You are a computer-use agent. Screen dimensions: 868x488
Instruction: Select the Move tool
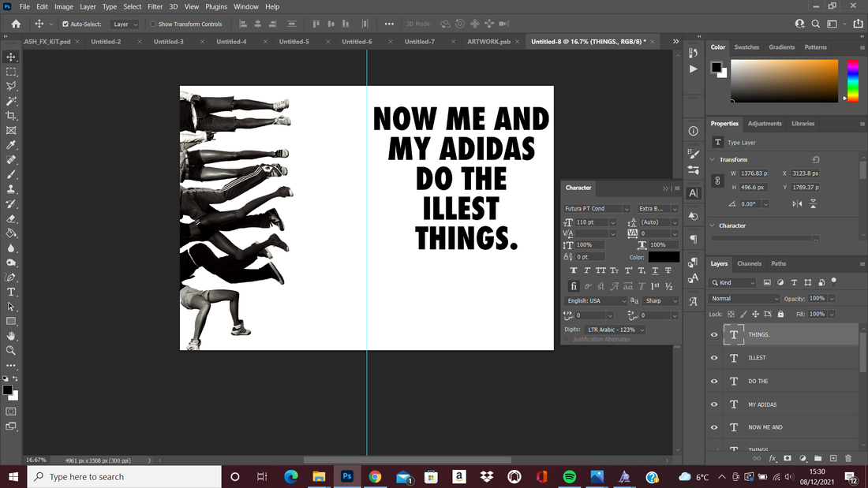pos(11,57)
